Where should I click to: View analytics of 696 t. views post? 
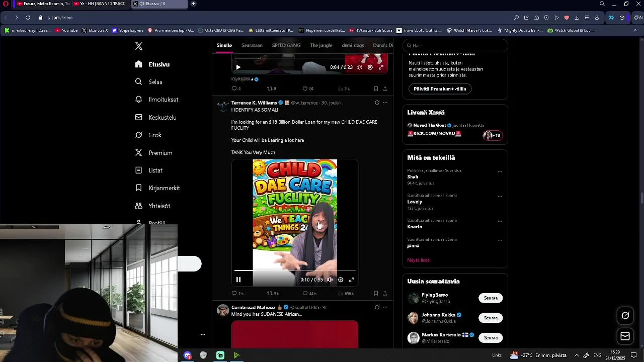click(x=346, y=293)
